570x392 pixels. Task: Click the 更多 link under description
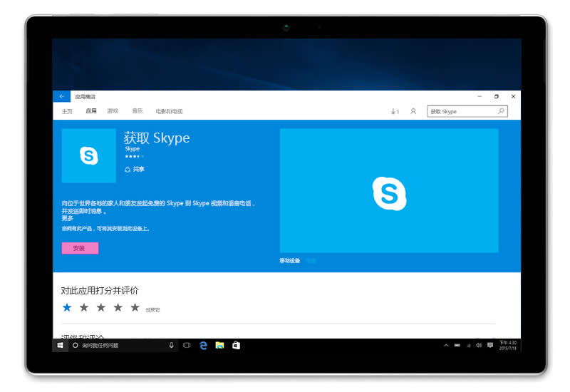[67, 218]
